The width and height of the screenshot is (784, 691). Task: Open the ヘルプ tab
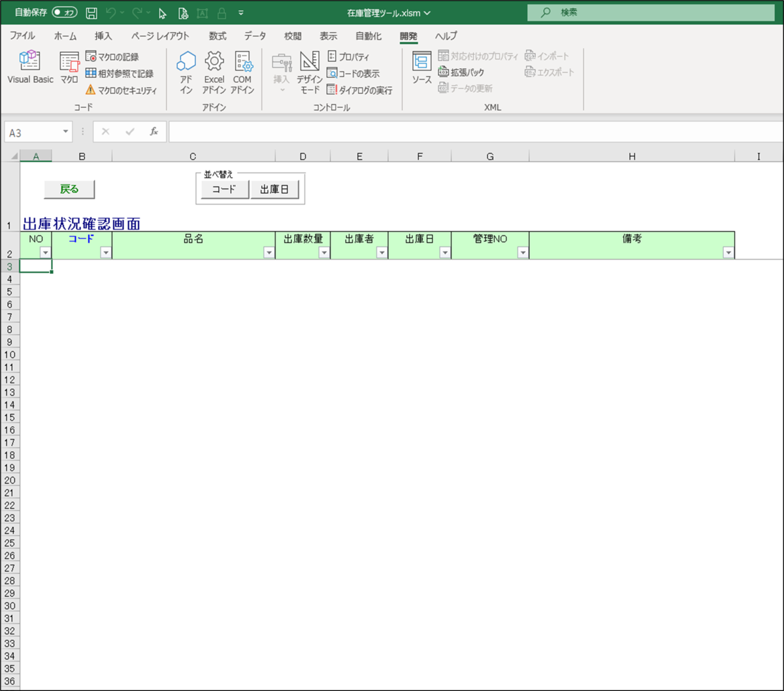[x=446, y=36]
